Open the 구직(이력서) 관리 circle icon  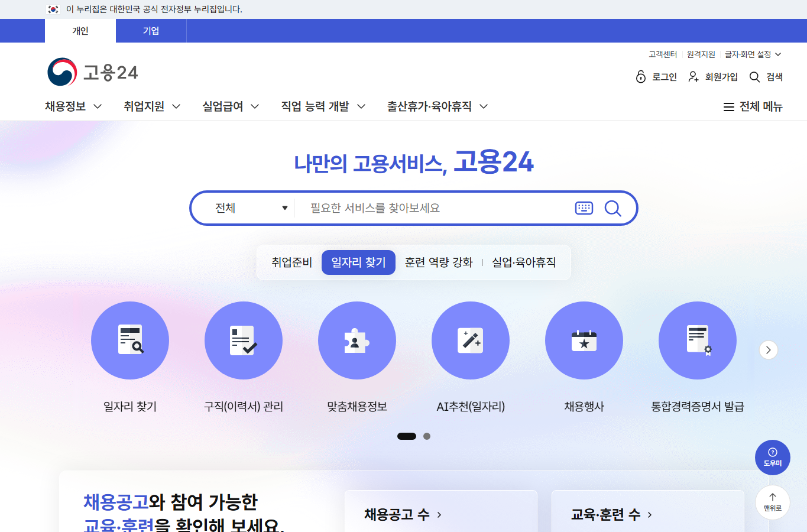pyautogui.click(x=244, y=340)
